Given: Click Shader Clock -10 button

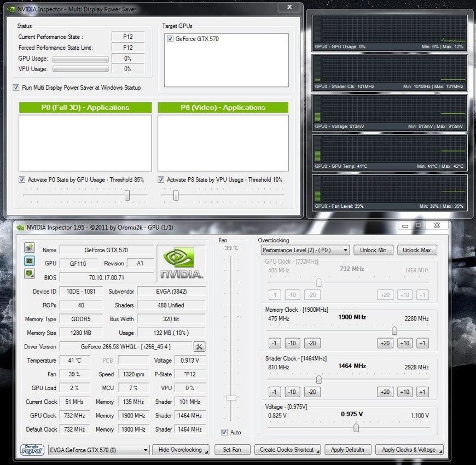Looking at the screenshot, I should pyautogui.click(x=292, y=392).
